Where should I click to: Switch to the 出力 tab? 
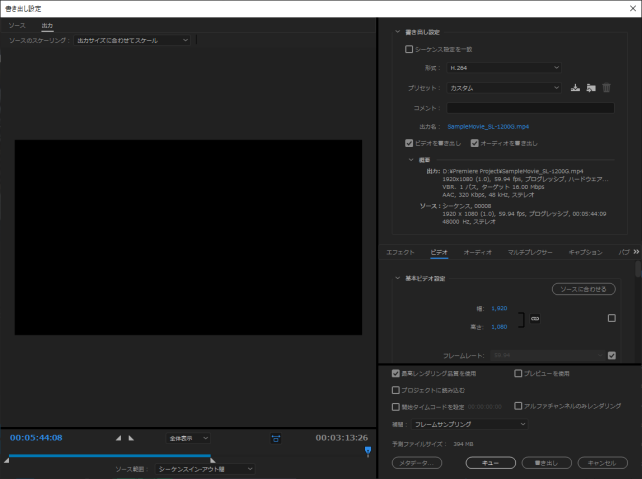pos(47,25)
